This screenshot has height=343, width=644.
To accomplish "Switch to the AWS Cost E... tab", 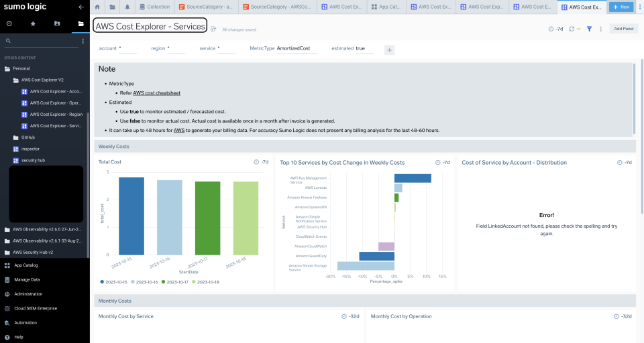I will [x=532, y=7].
